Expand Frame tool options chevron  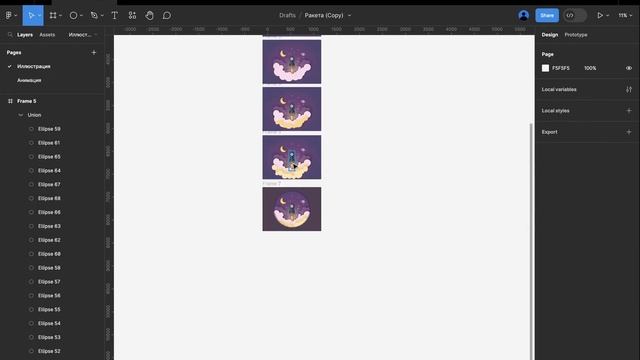point(60,16)
